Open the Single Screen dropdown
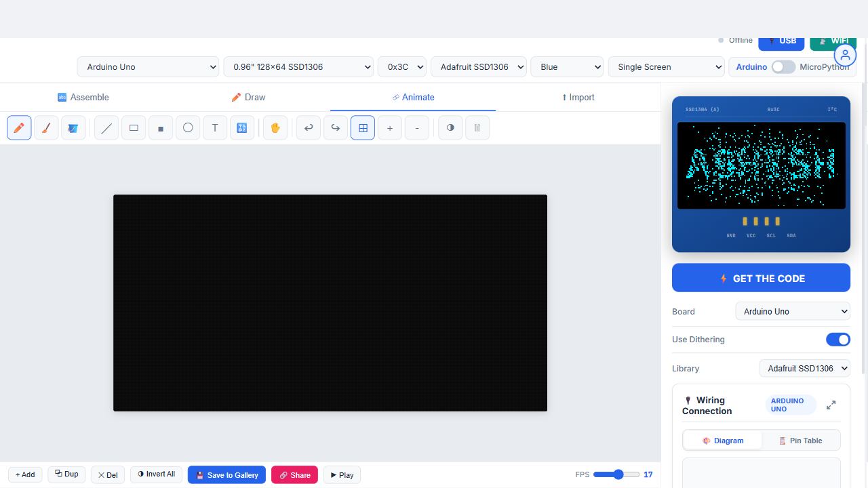 667,66
